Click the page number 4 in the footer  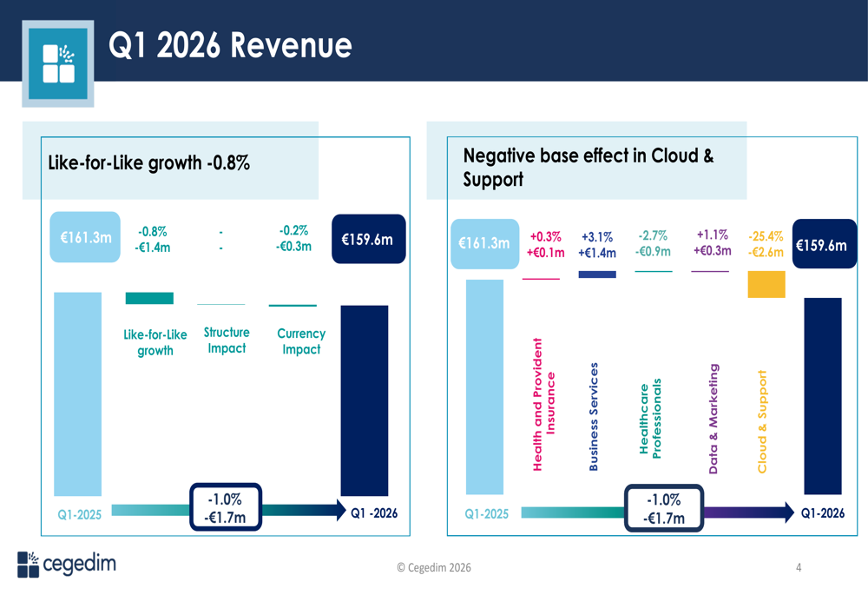[x=799, y=568]
